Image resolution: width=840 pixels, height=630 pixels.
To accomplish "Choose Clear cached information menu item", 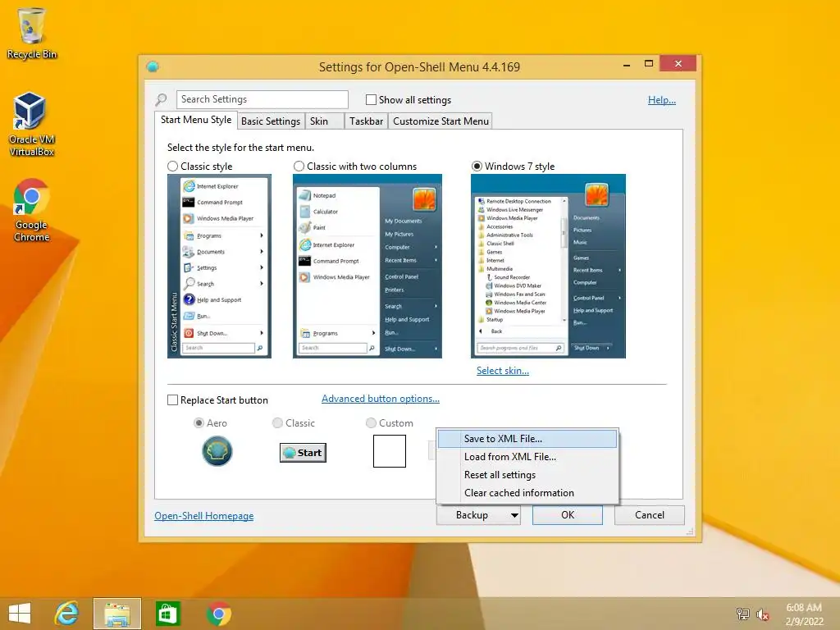I will pyautogui.click(x=527, y=493).
